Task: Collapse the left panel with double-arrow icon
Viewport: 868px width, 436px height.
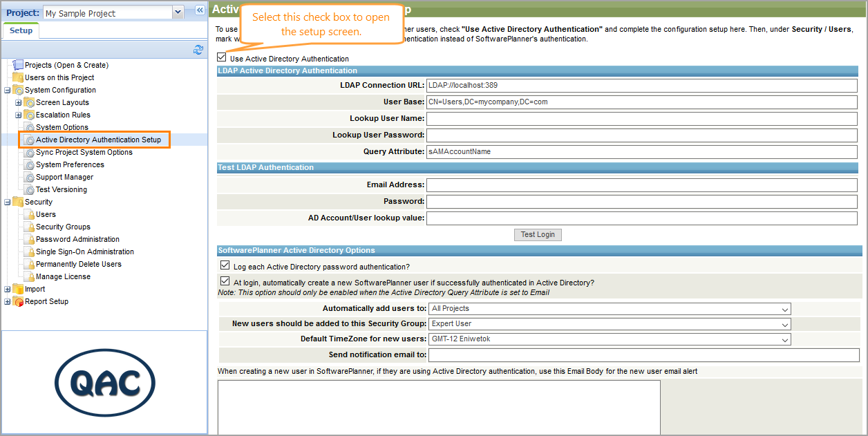Action: tap(199, 10)
